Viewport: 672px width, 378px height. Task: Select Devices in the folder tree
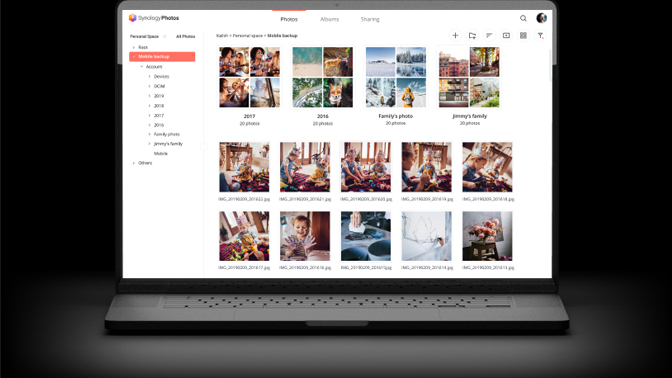162,76
